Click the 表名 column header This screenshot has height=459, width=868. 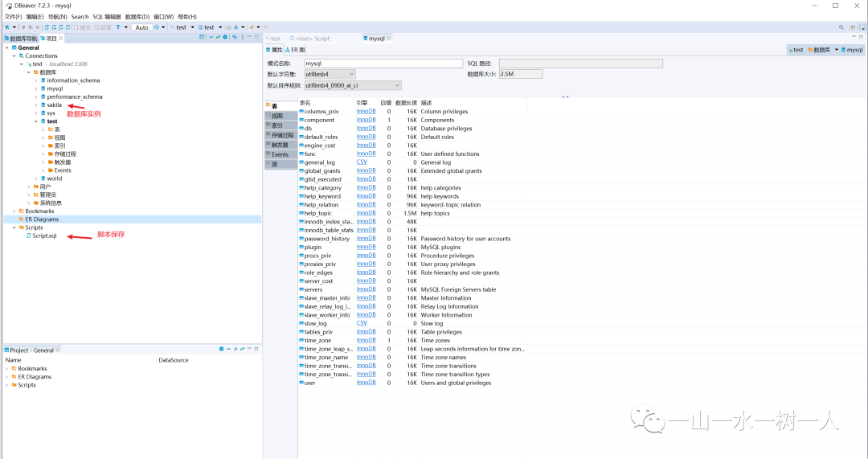tap(326, 103)
